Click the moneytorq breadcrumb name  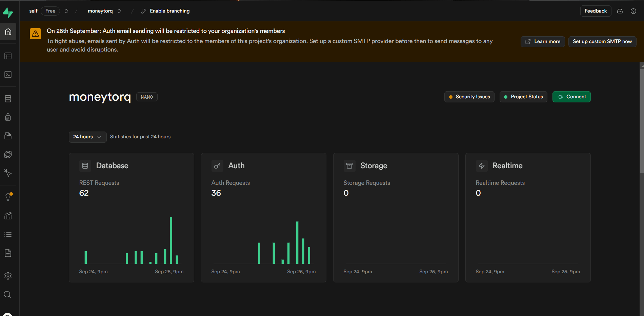coord(100,11)
